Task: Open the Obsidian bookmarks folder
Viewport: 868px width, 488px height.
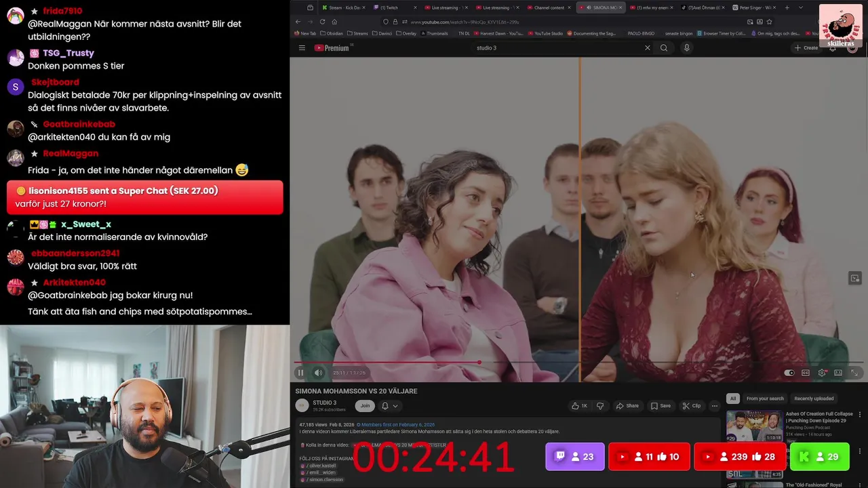Action: pyautogui.click(x=332, y=33)
